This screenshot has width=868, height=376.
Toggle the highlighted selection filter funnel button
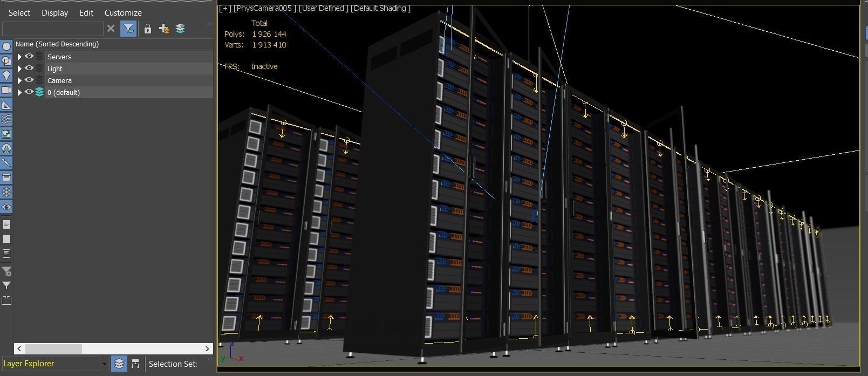coord(128,29)
